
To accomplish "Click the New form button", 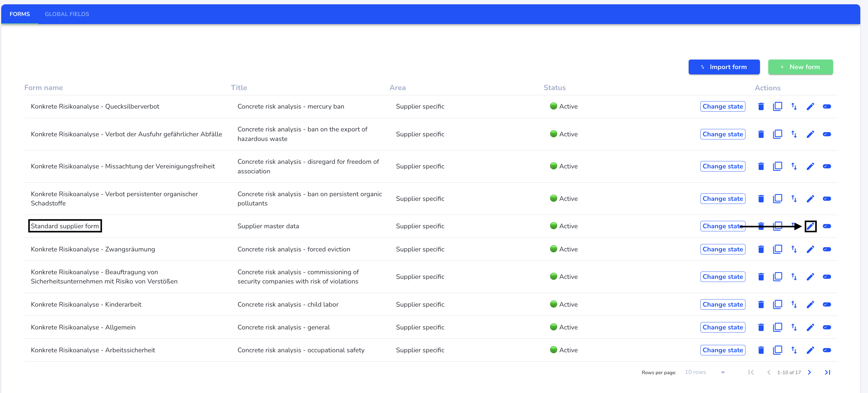I will (x=801, y=67).
